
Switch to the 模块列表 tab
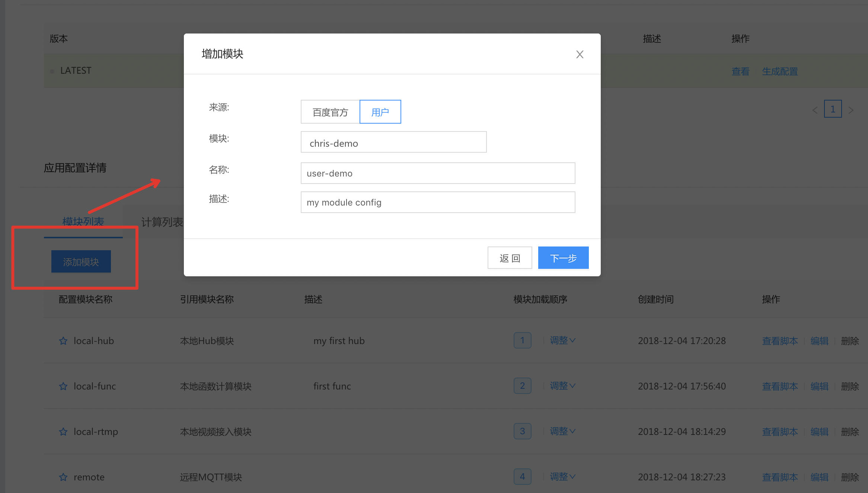pos(83,222)
